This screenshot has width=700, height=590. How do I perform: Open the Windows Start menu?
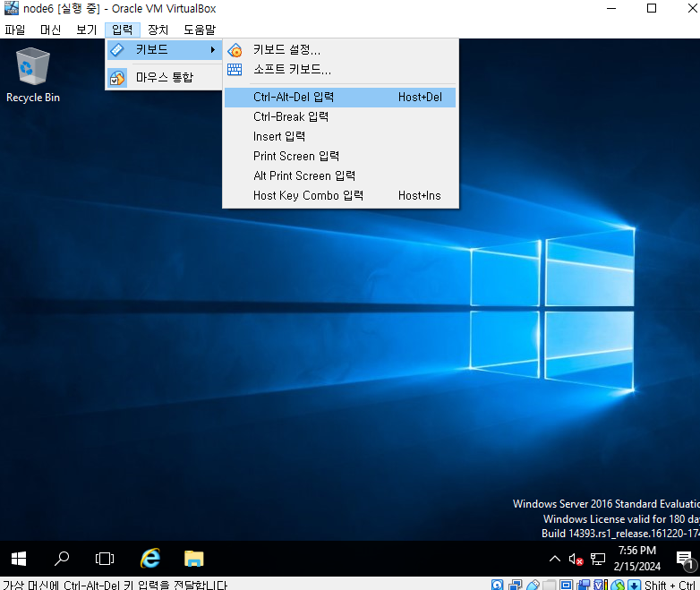18,559
